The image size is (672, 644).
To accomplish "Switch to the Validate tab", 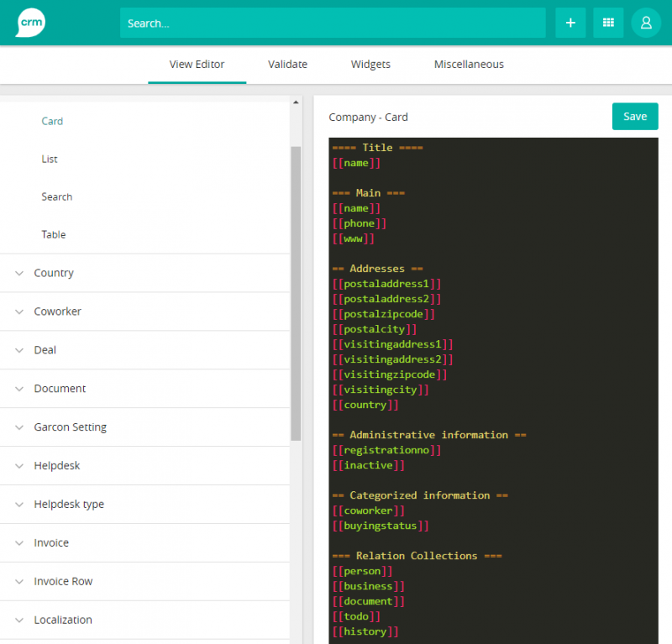I will pos(287,65).
